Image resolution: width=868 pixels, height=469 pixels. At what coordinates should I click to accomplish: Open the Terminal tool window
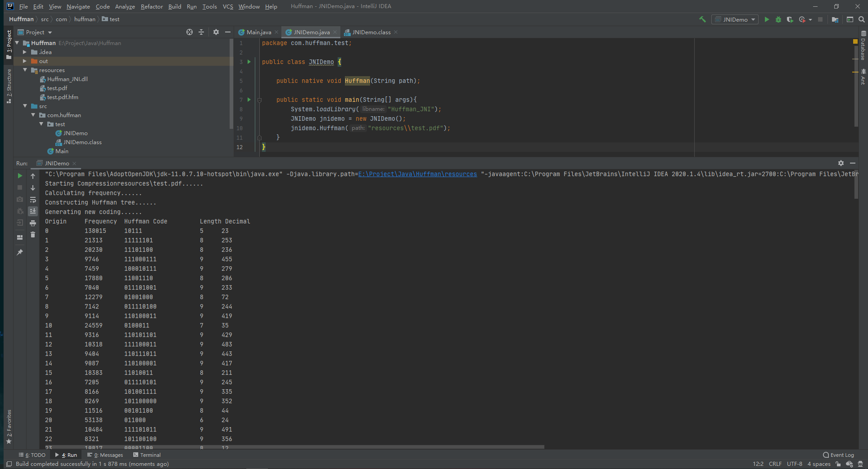pos(147,455)
